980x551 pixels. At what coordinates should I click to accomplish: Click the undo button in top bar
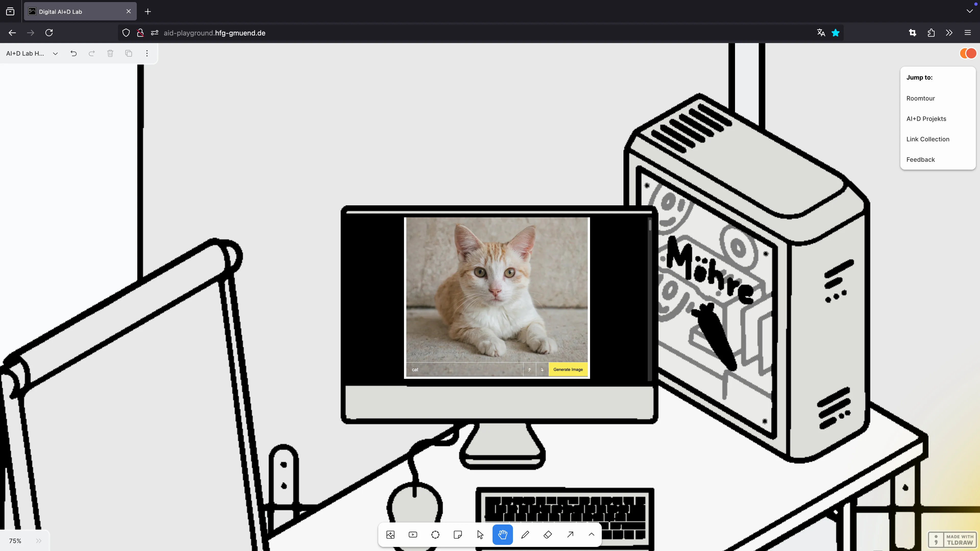click(x=73, y=53)
